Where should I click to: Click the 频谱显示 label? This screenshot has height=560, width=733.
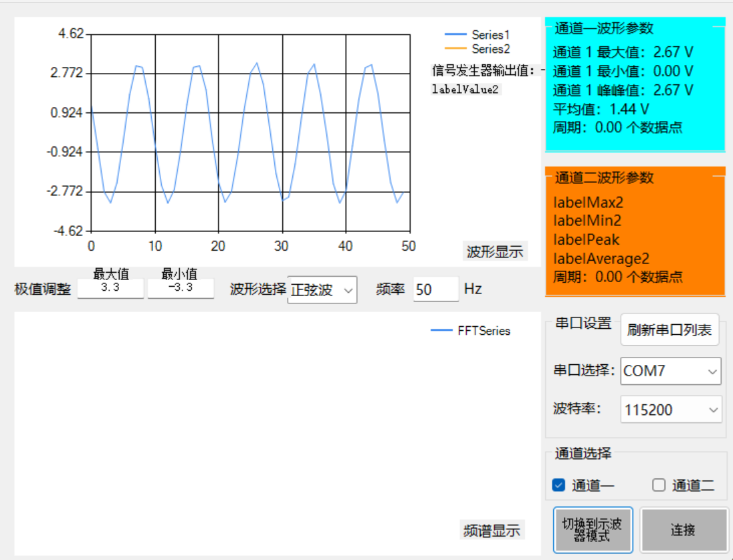[492, 531]
